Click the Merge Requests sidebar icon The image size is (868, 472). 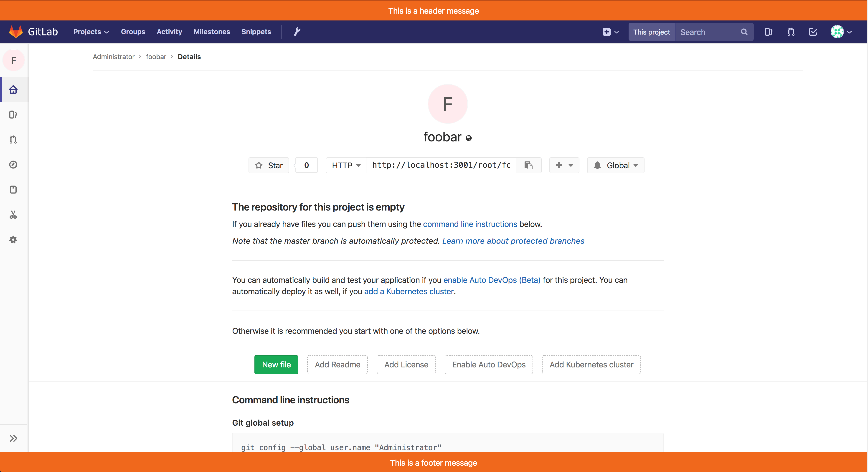(13, 140)
